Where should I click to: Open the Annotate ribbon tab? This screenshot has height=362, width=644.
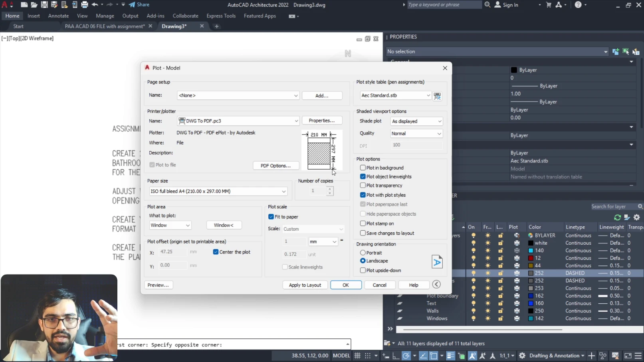point(58,16)
